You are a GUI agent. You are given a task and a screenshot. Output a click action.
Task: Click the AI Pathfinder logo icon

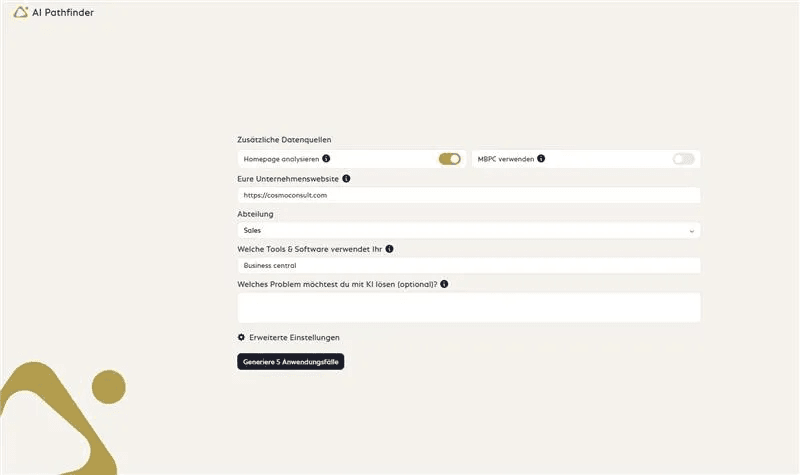pyautogui.click(x=21, y=12)
